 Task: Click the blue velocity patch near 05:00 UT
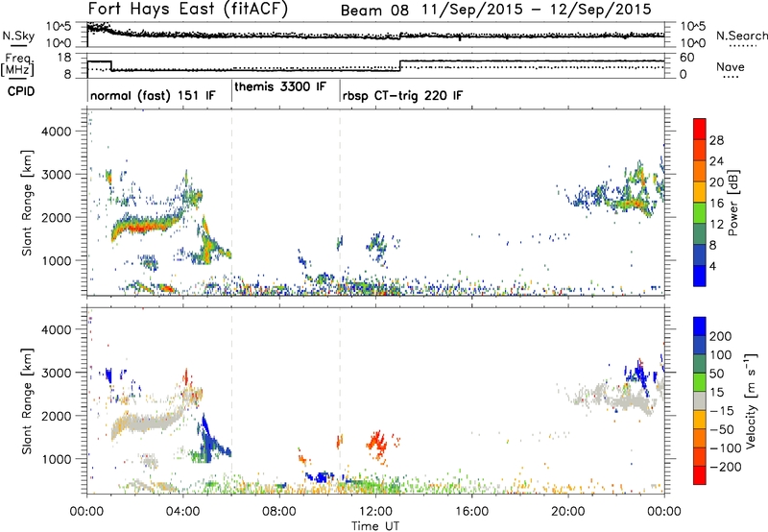[x=211, y=440]
